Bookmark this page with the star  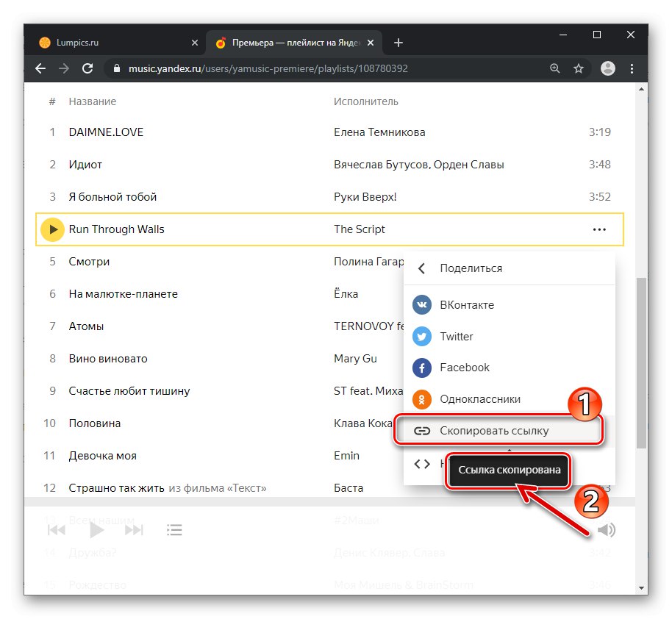[x=579, y=68]
